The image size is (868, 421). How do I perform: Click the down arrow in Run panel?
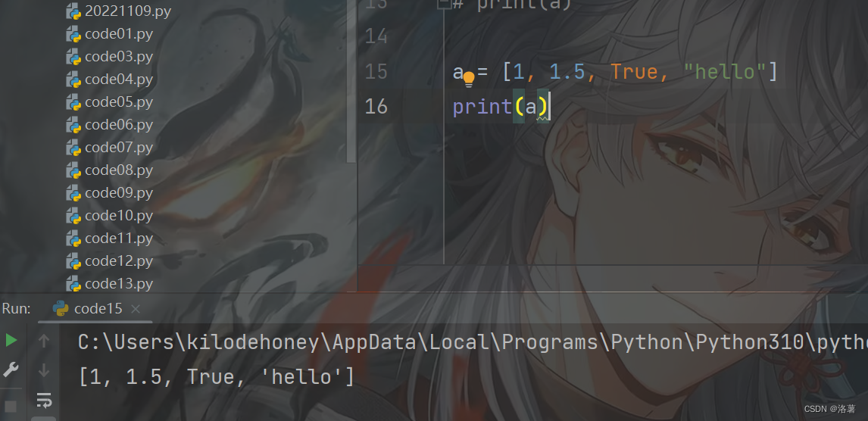point(44,370)
